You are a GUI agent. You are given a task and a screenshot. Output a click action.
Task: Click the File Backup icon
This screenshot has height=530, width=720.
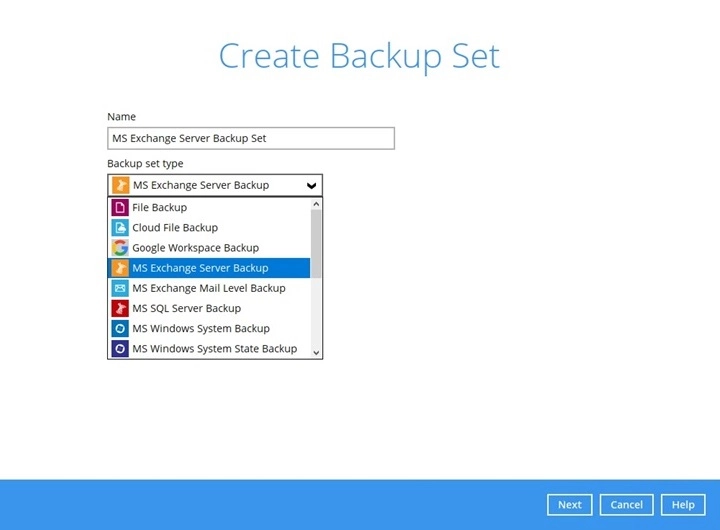[120, 207]
